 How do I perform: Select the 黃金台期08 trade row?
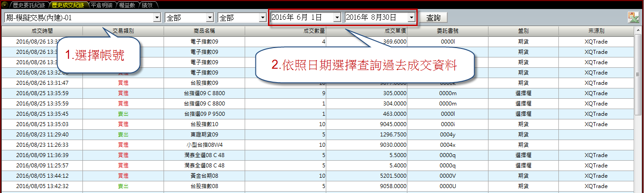pos(204,175)
